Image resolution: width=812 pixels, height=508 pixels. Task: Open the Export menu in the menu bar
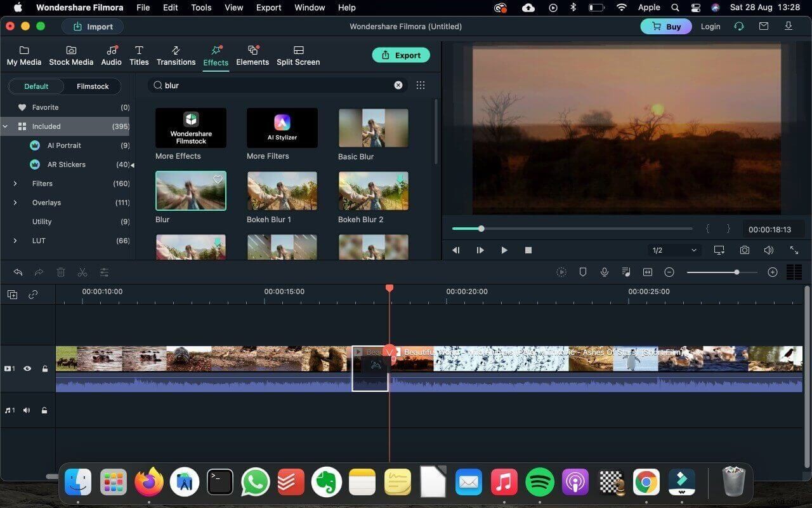(268, 8)
